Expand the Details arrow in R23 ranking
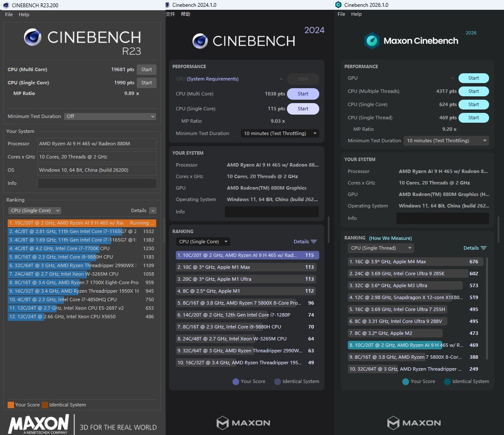 pos(153,210)
